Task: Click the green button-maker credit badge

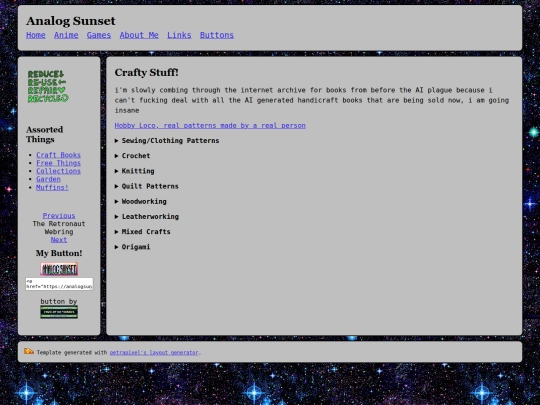Action: (59, 312)
